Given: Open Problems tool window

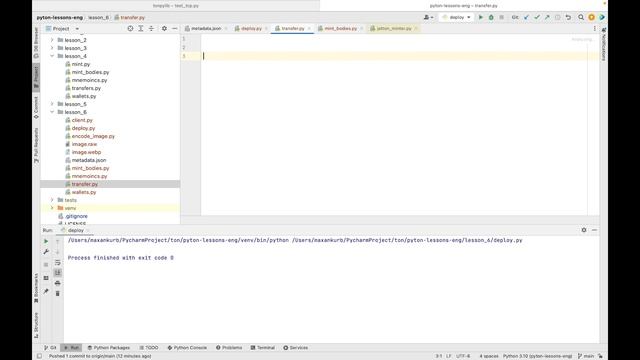Looking at the screenshot, I should coord(229,348).
